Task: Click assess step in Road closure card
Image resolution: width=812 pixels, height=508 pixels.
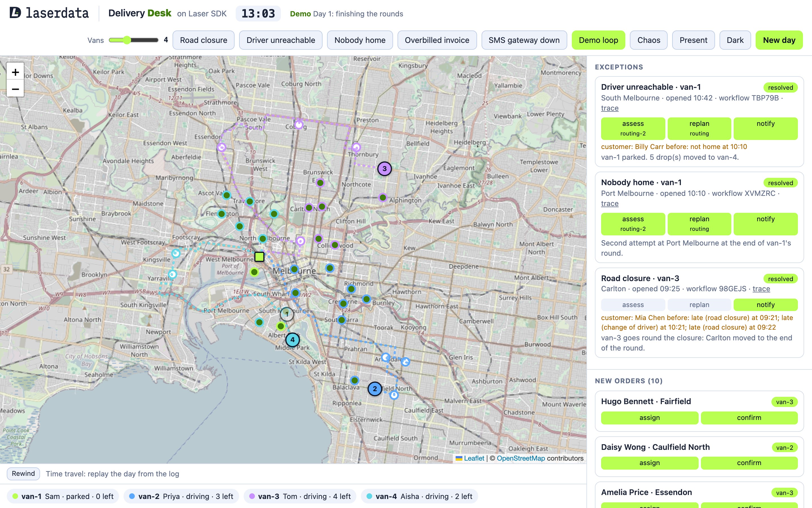Action: (x=633, y=305)
